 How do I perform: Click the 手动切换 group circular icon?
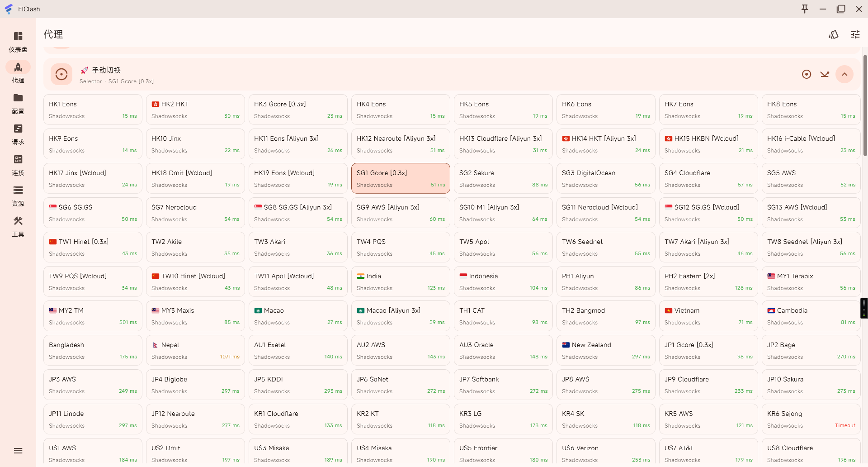(61, 74)
